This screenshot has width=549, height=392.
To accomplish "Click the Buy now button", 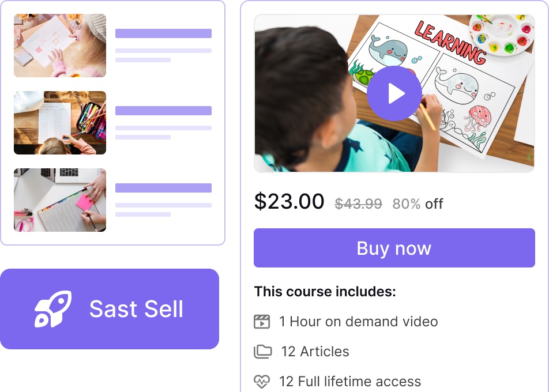I will [394, 248].
